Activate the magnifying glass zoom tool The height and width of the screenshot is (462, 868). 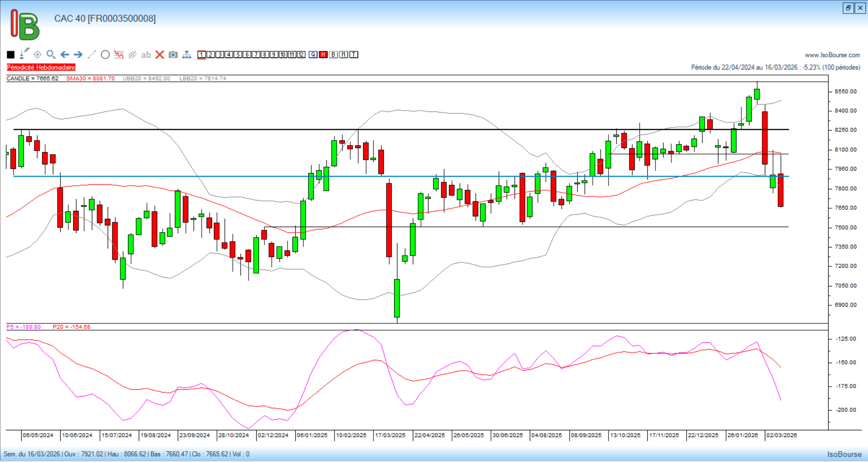click(51, 55)
